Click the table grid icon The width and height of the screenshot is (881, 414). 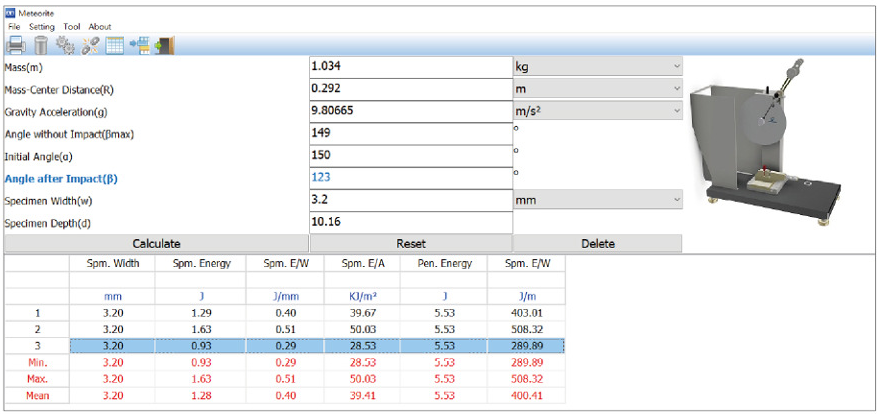pos(115,46)
